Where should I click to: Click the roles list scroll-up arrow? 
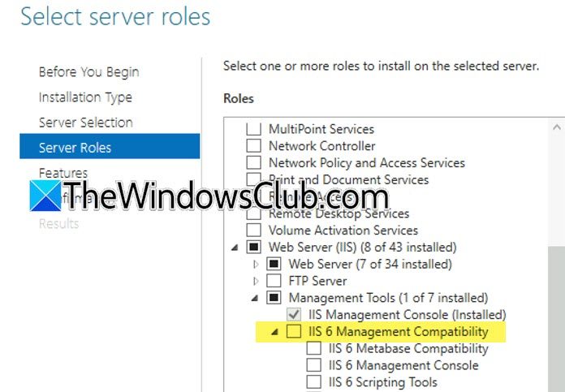[557, 127]
